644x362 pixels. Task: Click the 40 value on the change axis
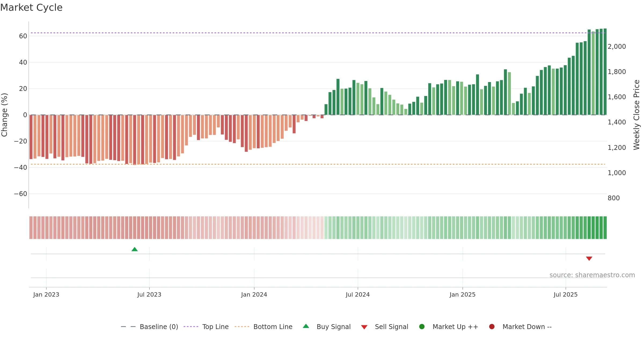[x=23, y=62]
